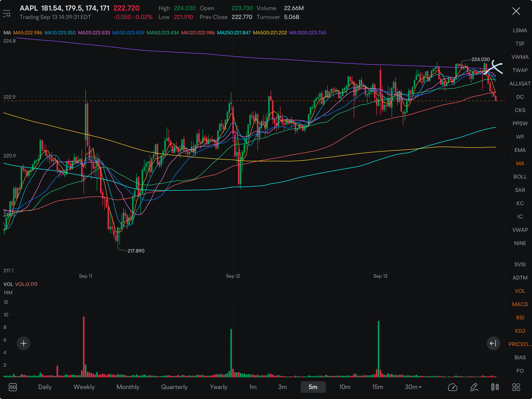Screen dimensions: 532x399
Task: Close the chart view
Action: 516,11
